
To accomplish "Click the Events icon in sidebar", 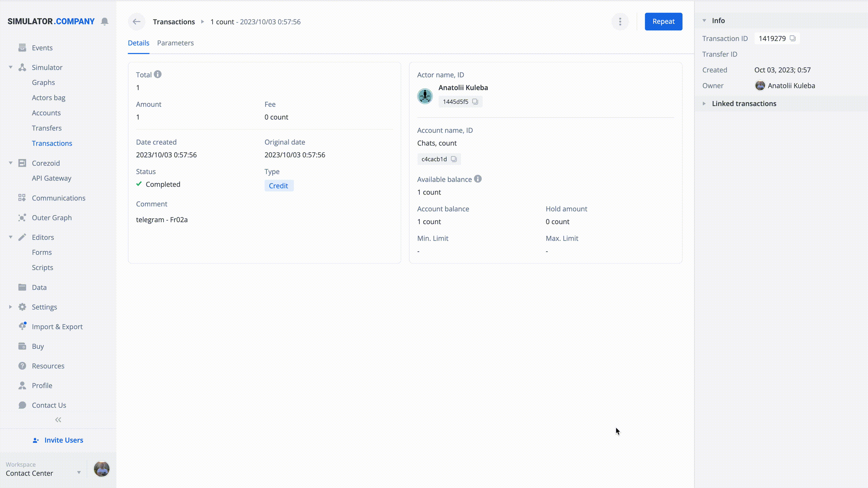I will [x=22, y=48].
